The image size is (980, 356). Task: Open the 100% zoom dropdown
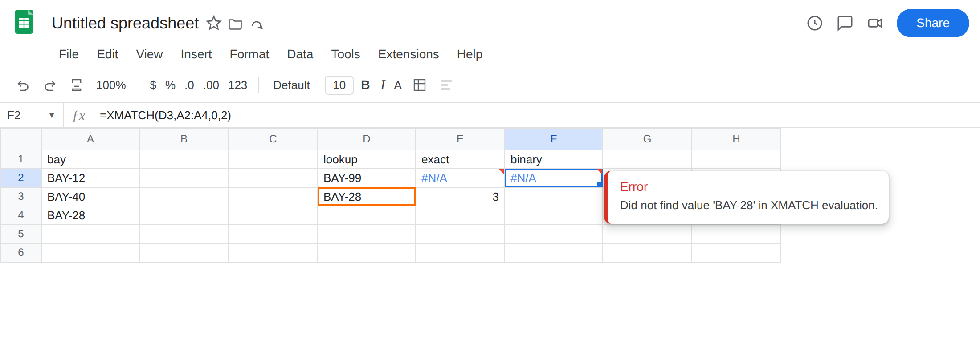111,85
